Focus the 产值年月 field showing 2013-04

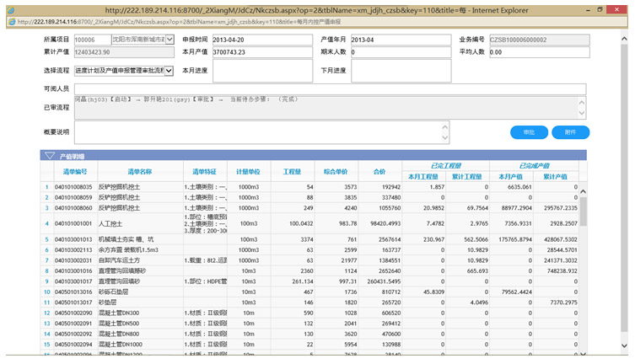[401, 40]
